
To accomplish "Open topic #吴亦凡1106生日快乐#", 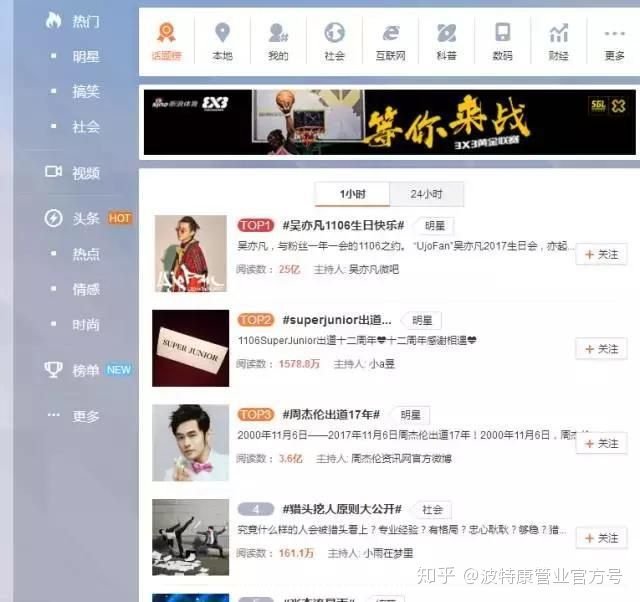I will pyautogui.click(x=344, y=225).
